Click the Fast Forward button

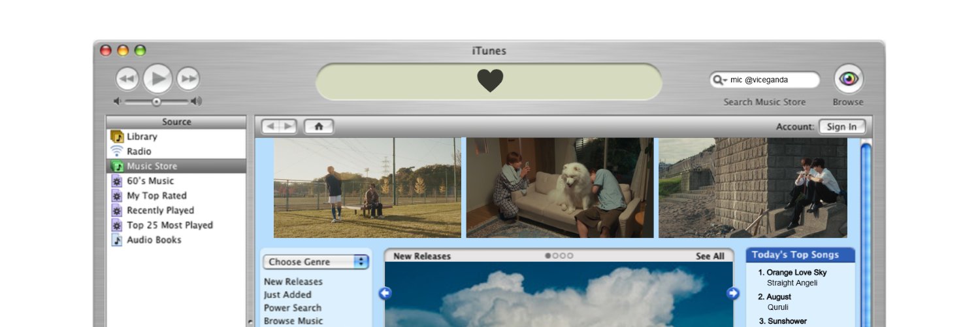pos(188,79)
